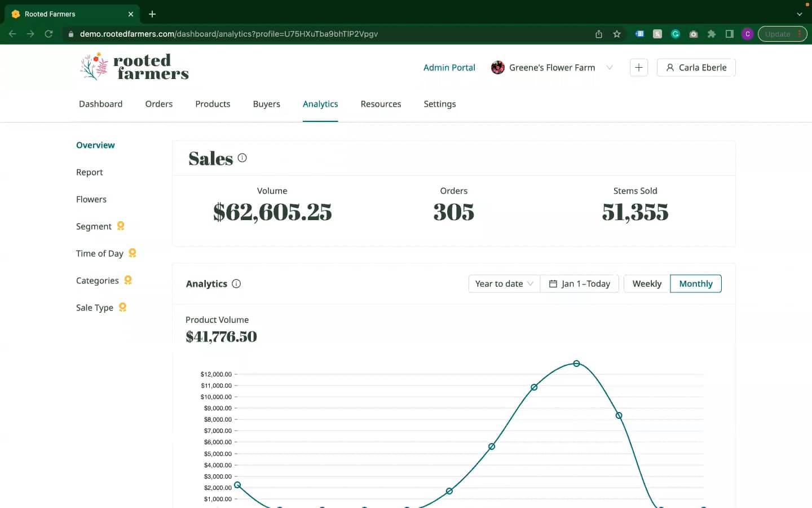The image size is (812, 508).
Task: Open the Year to date dropdown
Action: 504,284
